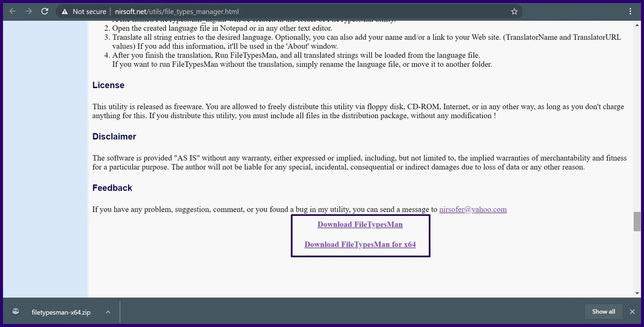
Task: Click 'The software is provided "AS IS"' text
Action: [x=359, y=163]
